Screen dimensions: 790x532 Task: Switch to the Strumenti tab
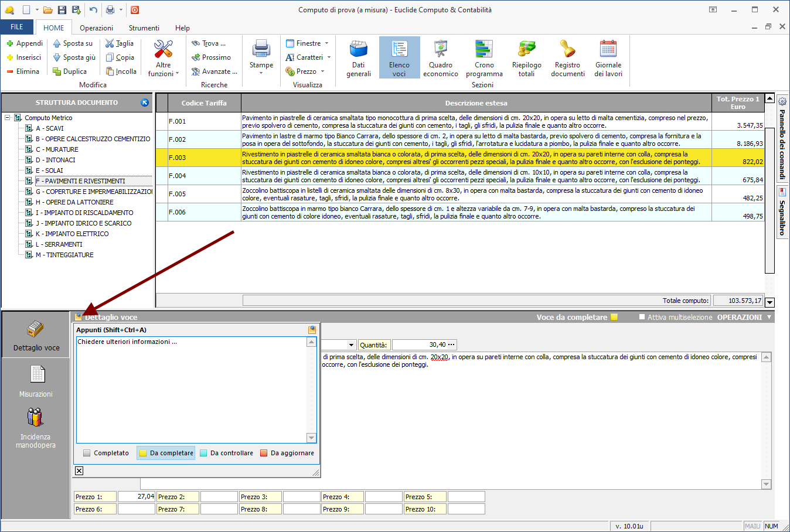144,28
